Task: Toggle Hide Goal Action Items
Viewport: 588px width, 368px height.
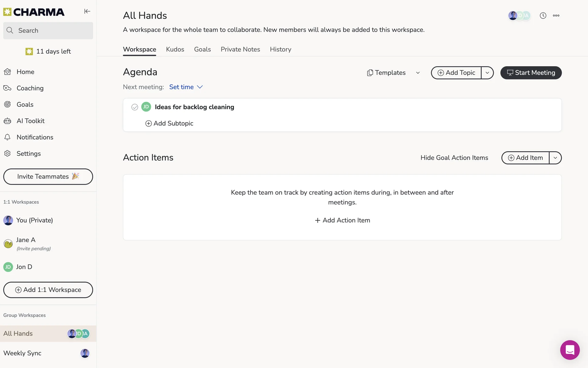Action: point(454,158)
